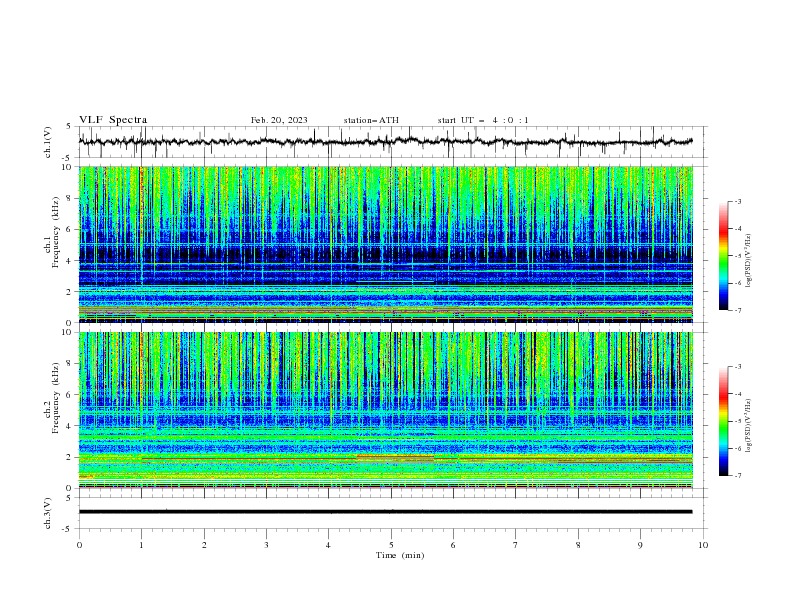Image resolution: width=792 pixels, height=612 pixels.
Task: Click the '-5' tick on ch.1(V) axis
Action: (68, 158)
